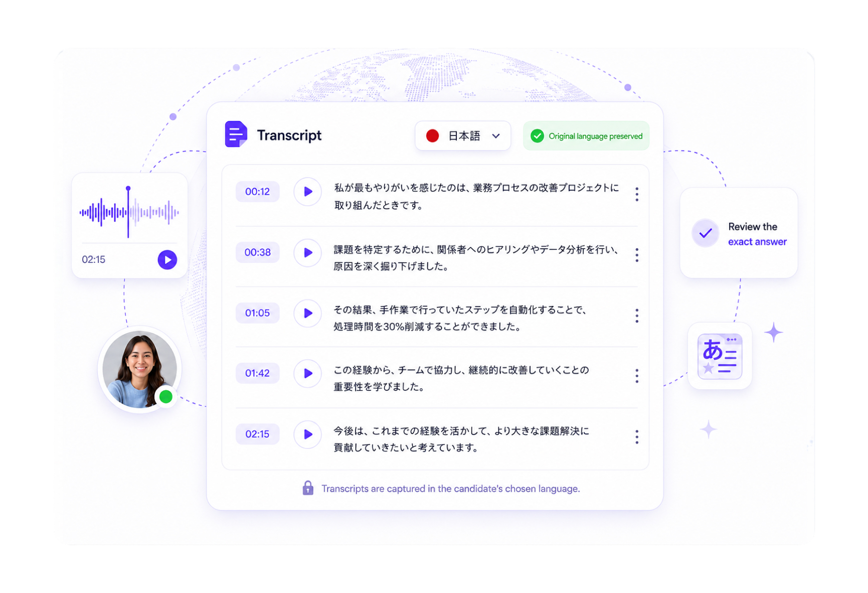Click the green online status dot
This screenshot has height=593, width=868.
[x=165, y=397]
